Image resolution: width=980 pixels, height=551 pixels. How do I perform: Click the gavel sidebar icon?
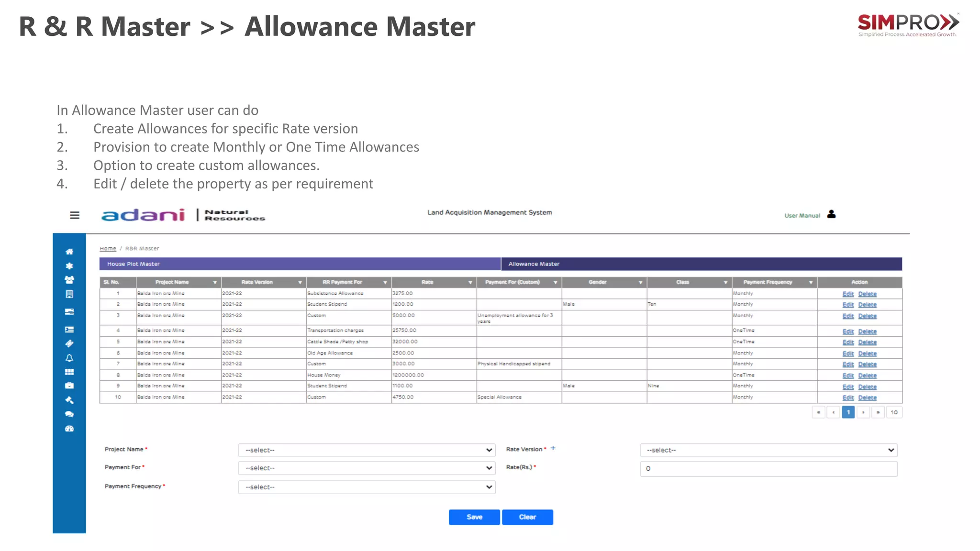69,400
